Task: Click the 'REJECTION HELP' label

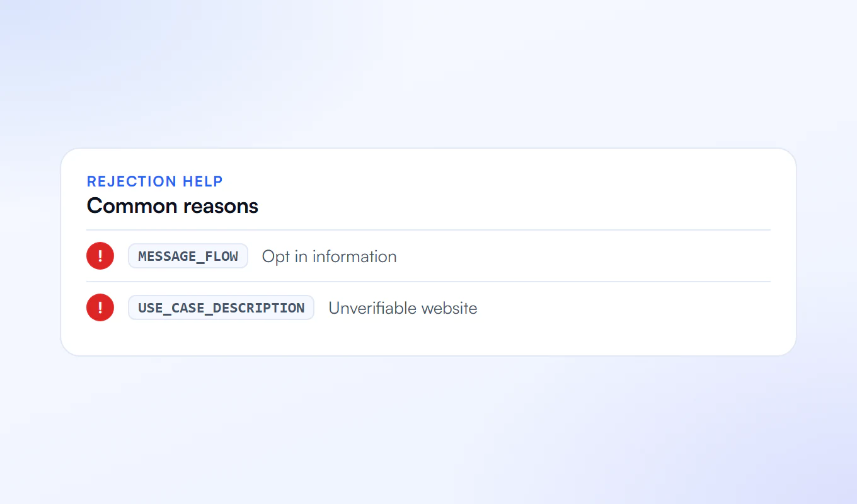Action: [x=155, y=181]
